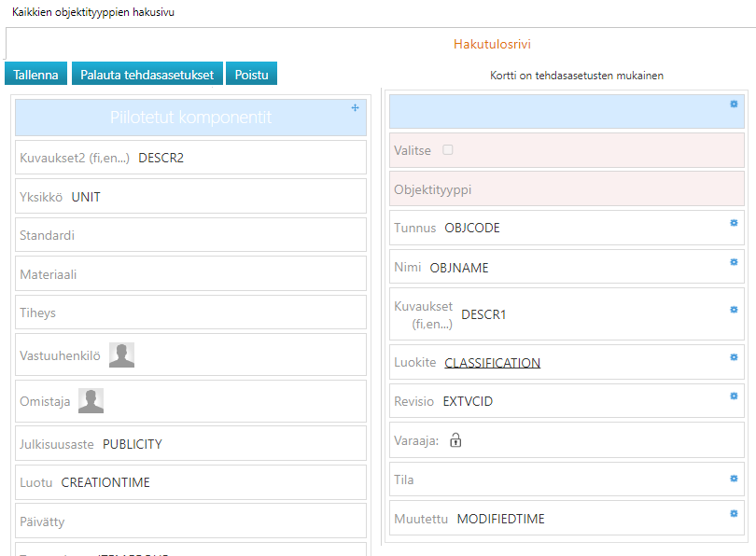Click the Omistaja avatar picture

tap(91, 401)
